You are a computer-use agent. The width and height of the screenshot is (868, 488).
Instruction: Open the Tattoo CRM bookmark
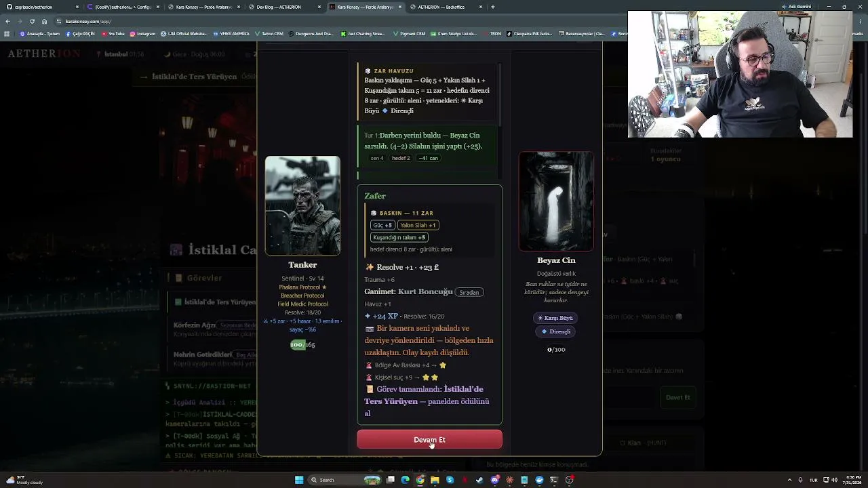(x=269, y=33)
